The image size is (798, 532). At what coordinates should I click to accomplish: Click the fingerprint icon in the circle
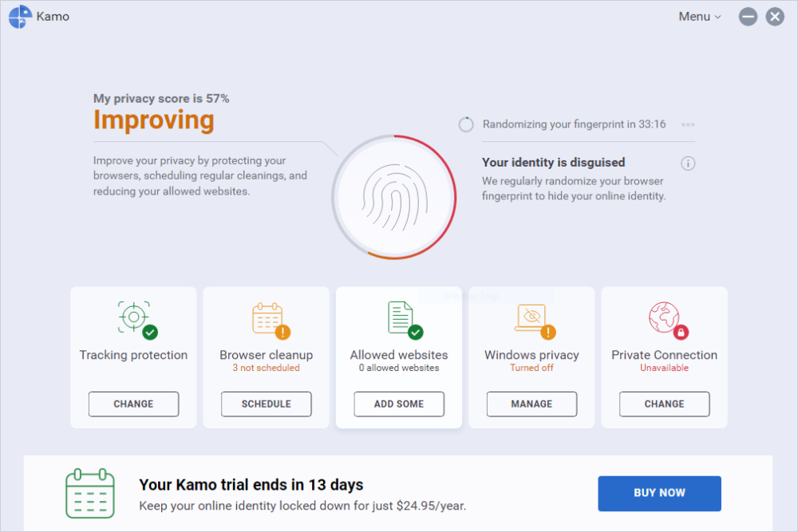pyautogui.click(x=393, y=197)
